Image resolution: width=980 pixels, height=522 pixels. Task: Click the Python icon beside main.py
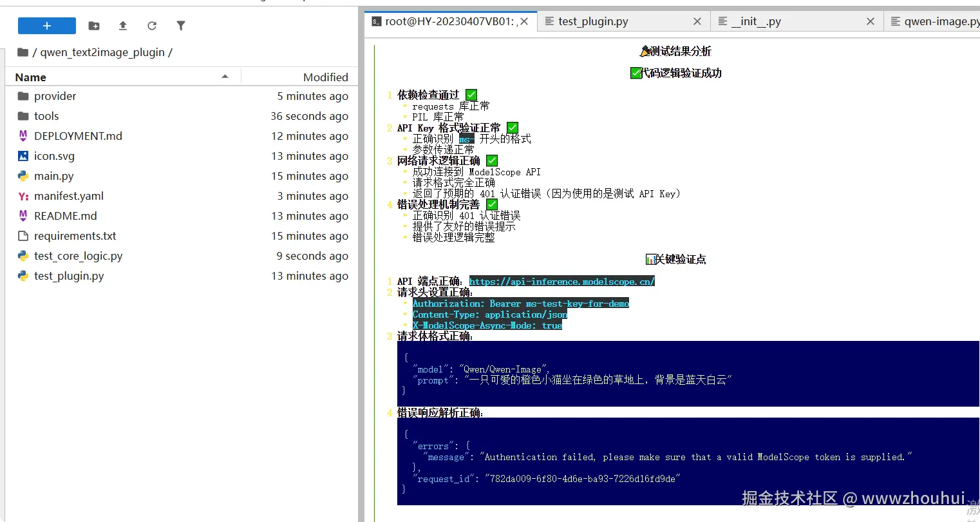point(23,176)
